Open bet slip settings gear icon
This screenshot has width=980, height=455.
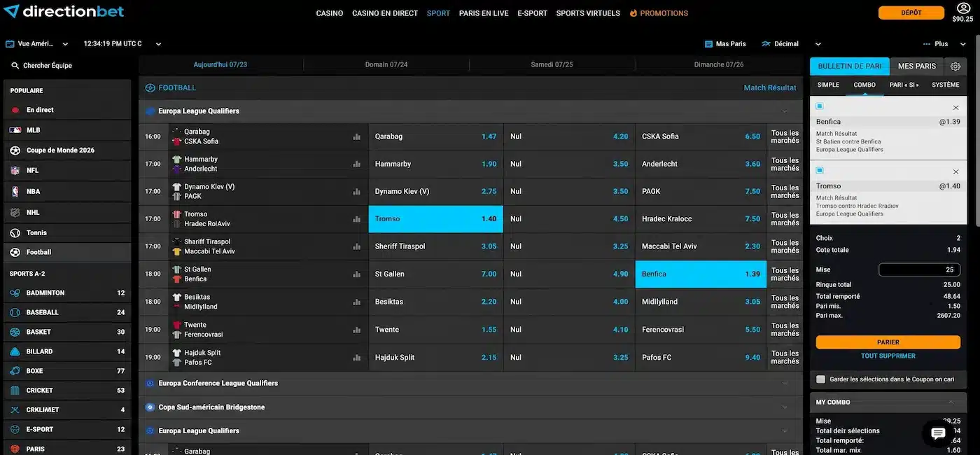point(955,66)
